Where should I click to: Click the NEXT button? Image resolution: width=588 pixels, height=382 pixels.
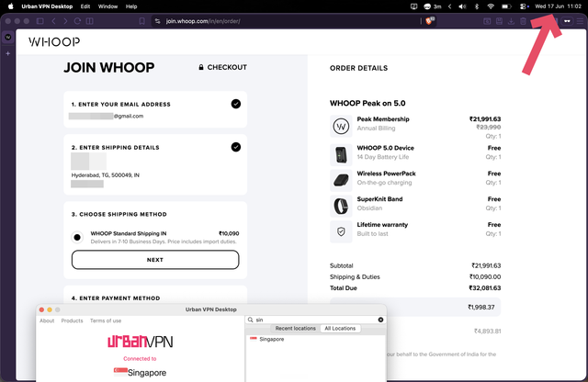point(155,260)
